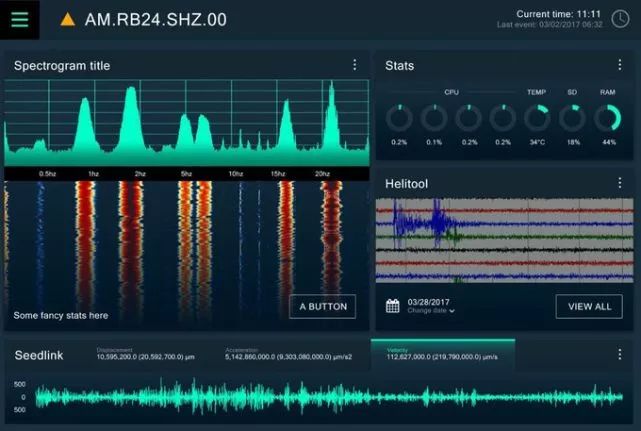Screen dimensions: 641x431
Task: Click RAM gauge showing 44%
Action: pos(608,118)
